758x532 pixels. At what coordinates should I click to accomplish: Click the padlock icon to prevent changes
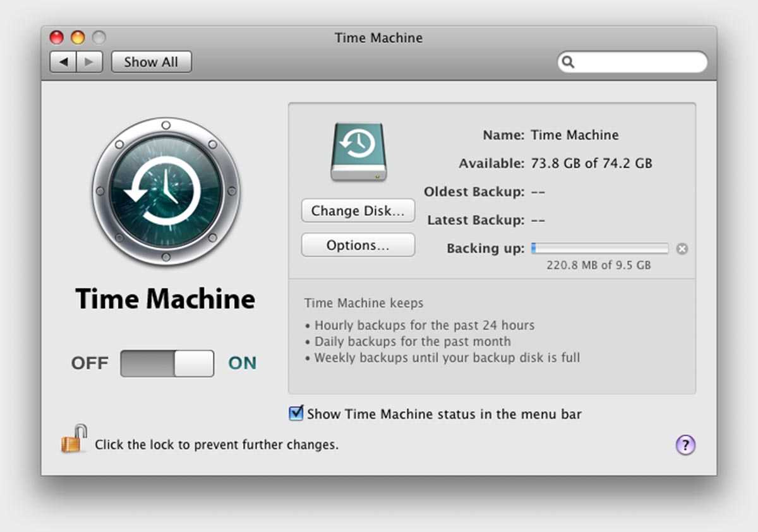click(73, 440)
